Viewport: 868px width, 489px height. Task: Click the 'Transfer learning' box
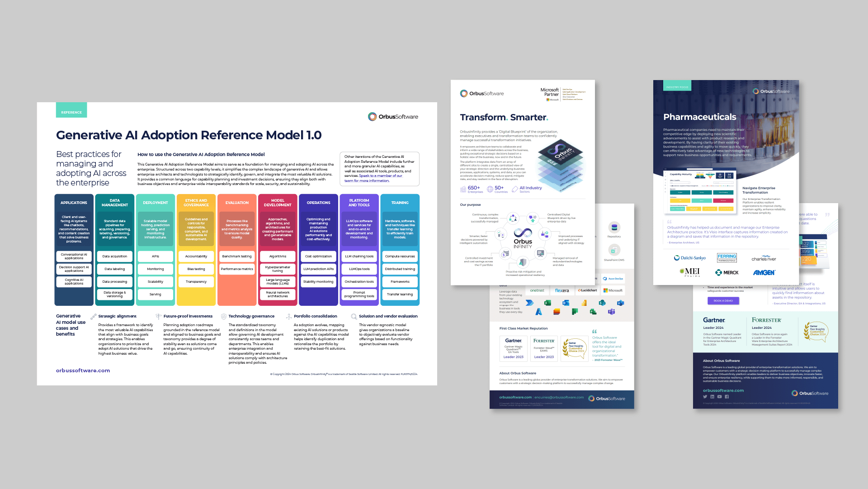click(400, 294)
